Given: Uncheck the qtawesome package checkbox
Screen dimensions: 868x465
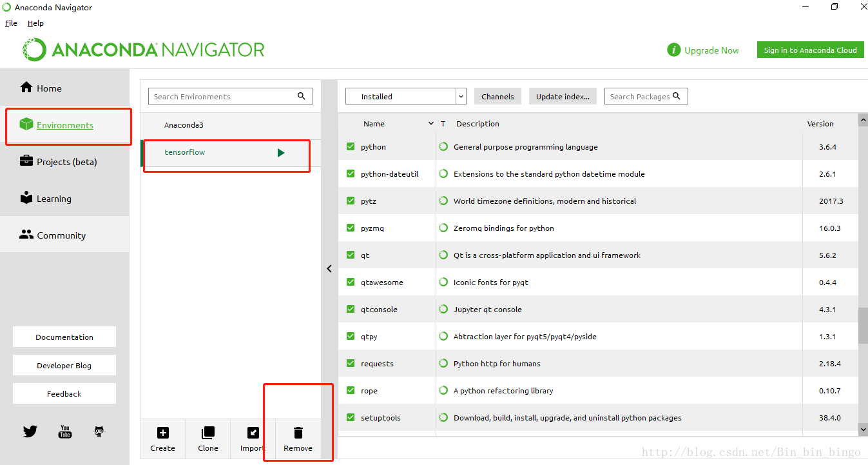Looking at the screenshot, I should [x=351, y=282].
